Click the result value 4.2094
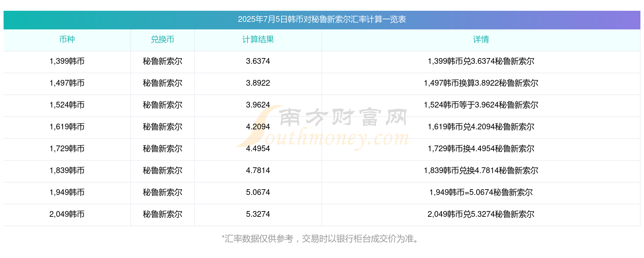The height and width of the screenshot is (258, 644). (258, 127)
